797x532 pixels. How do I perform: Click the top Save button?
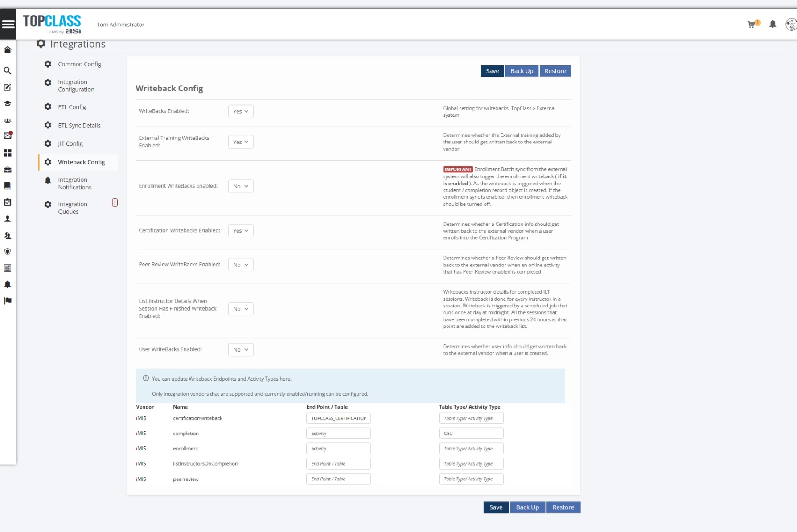(492, 71)
